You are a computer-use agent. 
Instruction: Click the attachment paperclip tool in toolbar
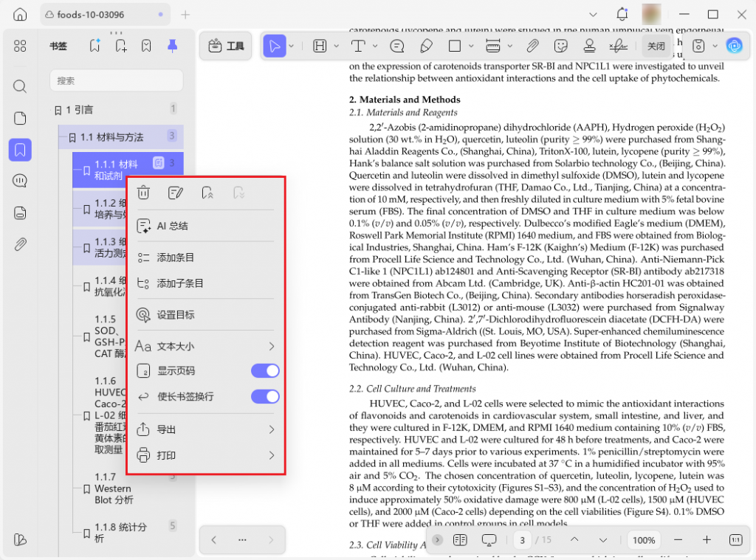pos(532,46)
